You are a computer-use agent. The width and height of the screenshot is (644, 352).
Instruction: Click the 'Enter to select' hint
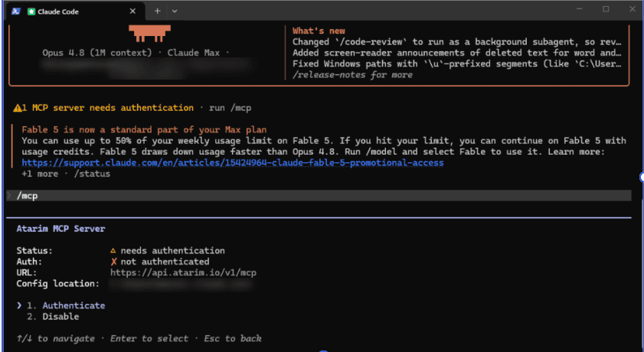tap(149, 339)
